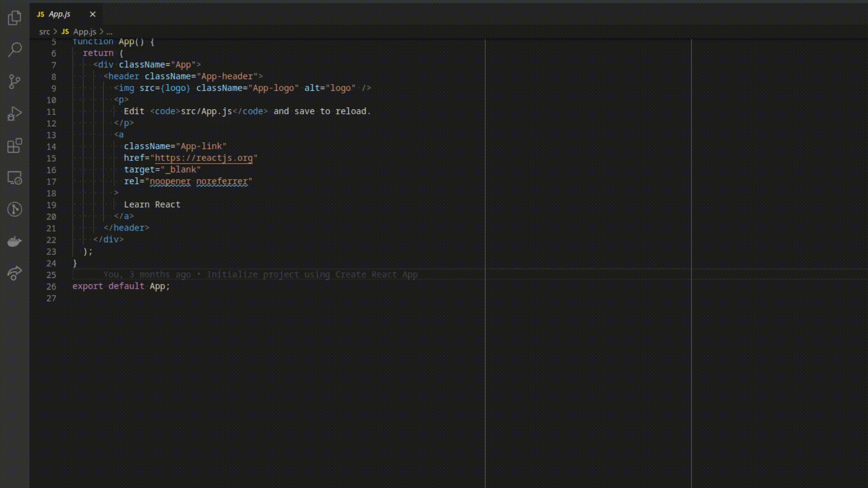Screen dimensions: 868x488
Task: Click the word 'noopener' in rel
Action: coord(170,182)
